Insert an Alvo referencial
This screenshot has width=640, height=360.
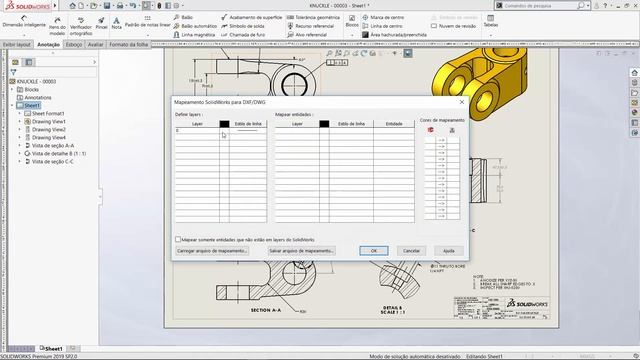307,35
